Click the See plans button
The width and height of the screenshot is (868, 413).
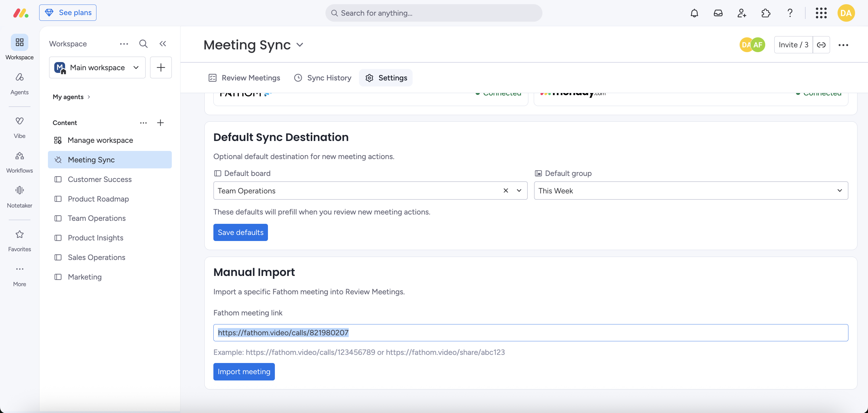tap(68, 13)
